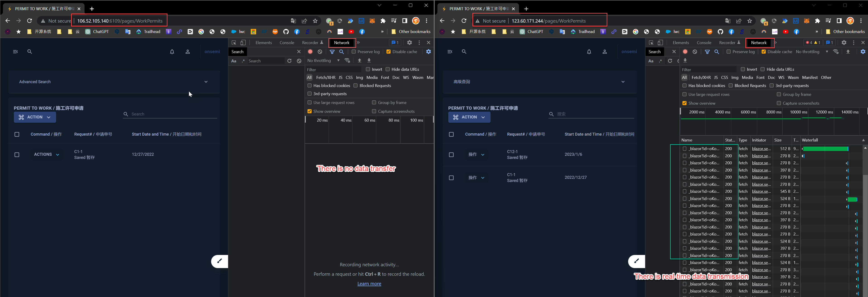868x297 pixels.
Task: Open the ACTION dropdown menu
Action: (x=35, y=117)
